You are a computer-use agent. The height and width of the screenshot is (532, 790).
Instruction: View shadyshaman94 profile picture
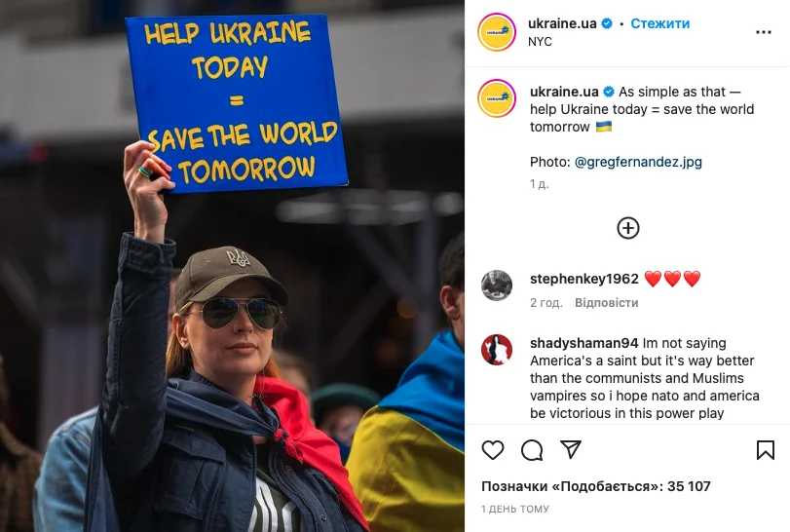coord(497,350)
